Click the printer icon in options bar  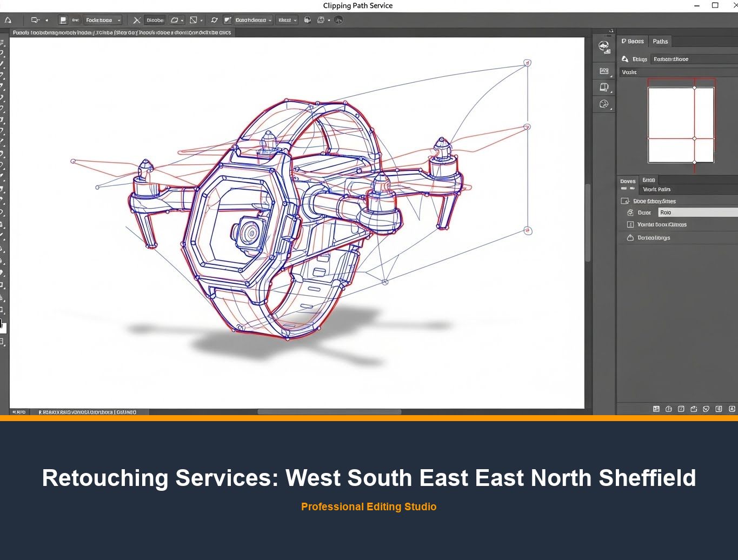pyautogui.click(x=321, y=20)
